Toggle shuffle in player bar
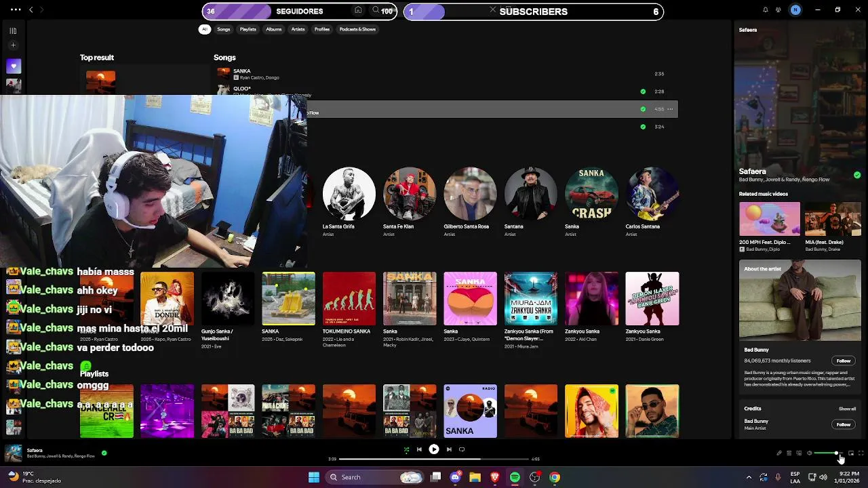Viewport: 868px width, 488px height. point(406,449)
